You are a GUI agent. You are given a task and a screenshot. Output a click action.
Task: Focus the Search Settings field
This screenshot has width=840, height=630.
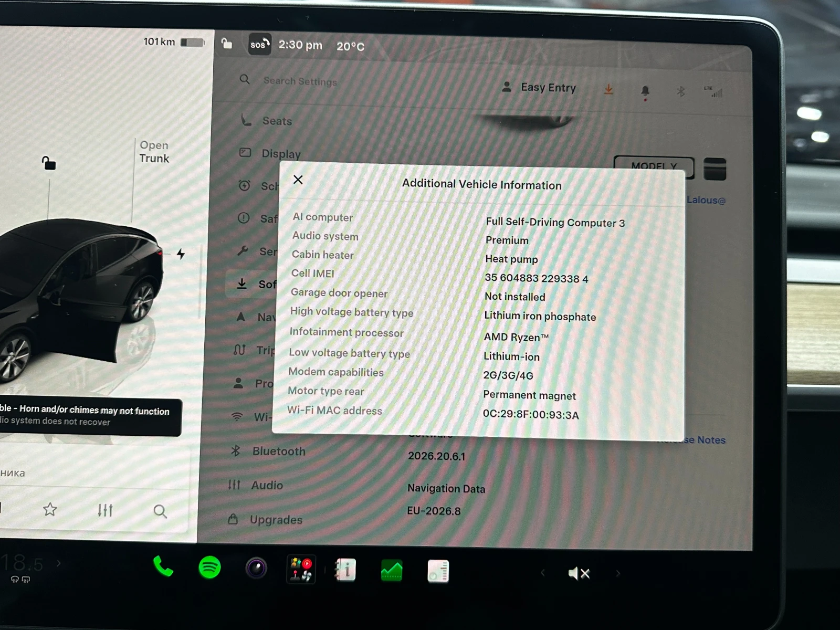pos(300,81)
